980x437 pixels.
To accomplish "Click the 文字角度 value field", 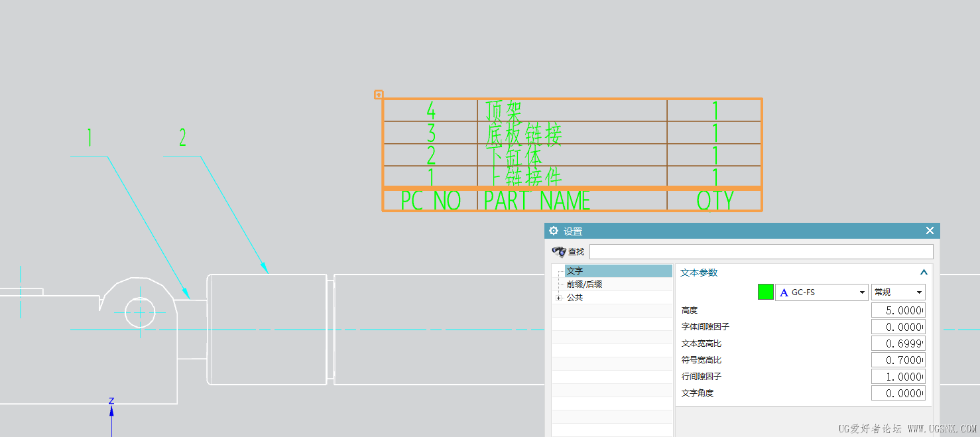I will click(898, 393).
